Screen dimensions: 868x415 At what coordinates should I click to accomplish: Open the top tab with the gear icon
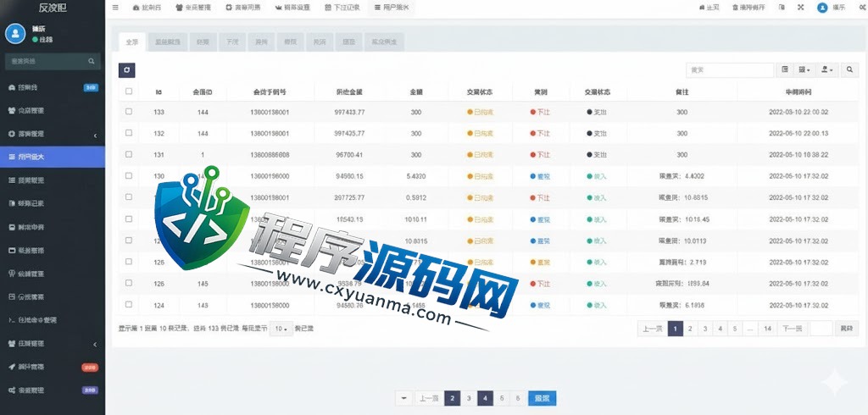(x=243, y=8)
